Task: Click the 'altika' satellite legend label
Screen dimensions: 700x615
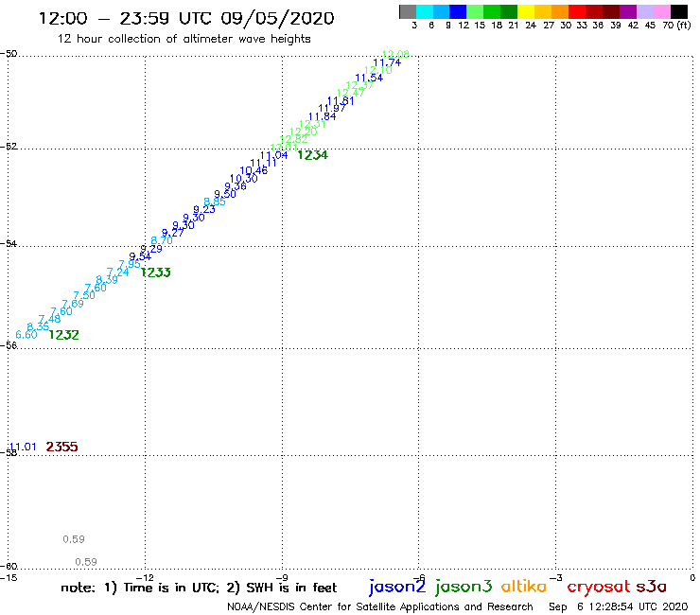Action: [524, 587]
